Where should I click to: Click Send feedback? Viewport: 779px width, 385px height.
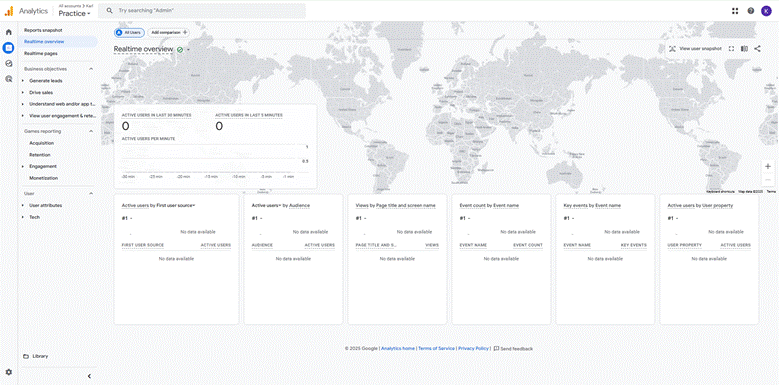513,349
